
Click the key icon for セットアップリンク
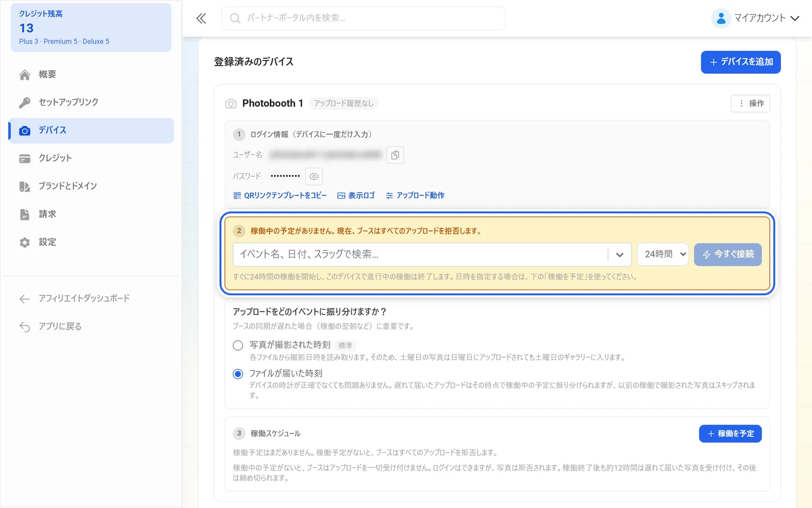coord(25,103)
